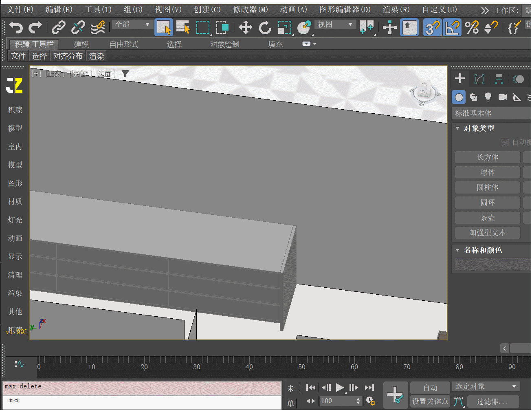
Task: Activate the Select and Scale tool
Action: [x=285, y=28]
